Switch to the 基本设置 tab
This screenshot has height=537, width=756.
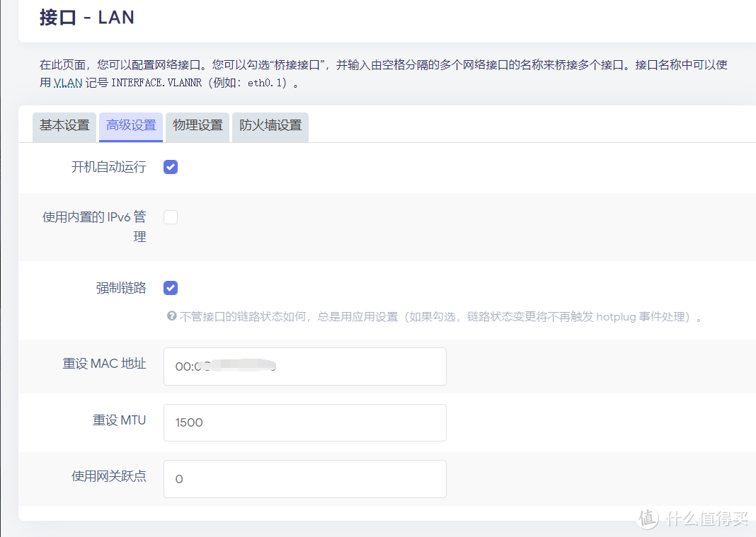[x=64, y=127]
